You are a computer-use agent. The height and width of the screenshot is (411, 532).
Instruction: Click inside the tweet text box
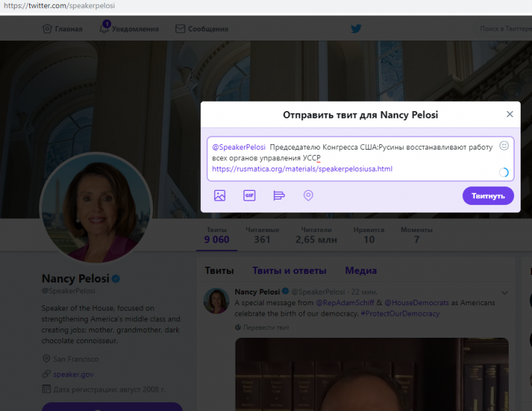coord(360,159)
